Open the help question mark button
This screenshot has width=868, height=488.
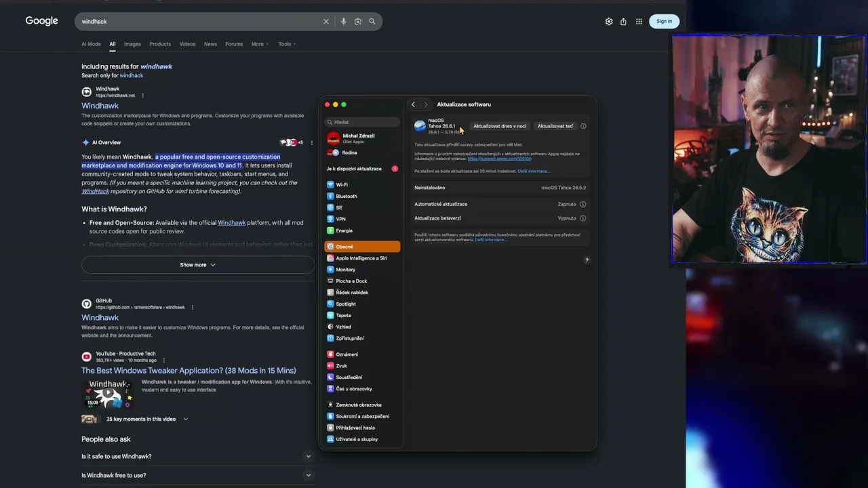click(587, 260)
